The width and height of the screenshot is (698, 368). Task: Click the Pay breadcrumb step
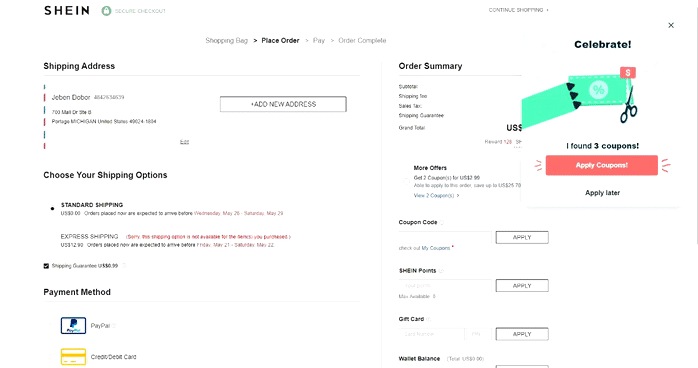[x=319, y=40]
